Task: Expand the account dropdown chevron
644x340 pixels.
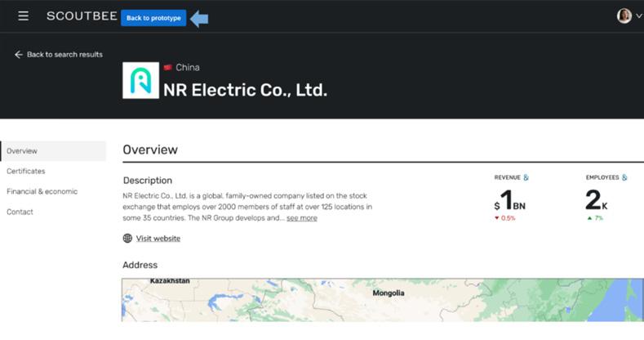Action: pos(638,16)
